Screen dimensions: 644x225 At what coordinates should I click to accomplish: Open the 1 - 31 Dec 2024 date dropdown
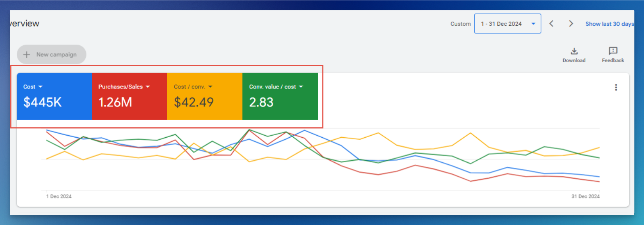pos(507,24)
